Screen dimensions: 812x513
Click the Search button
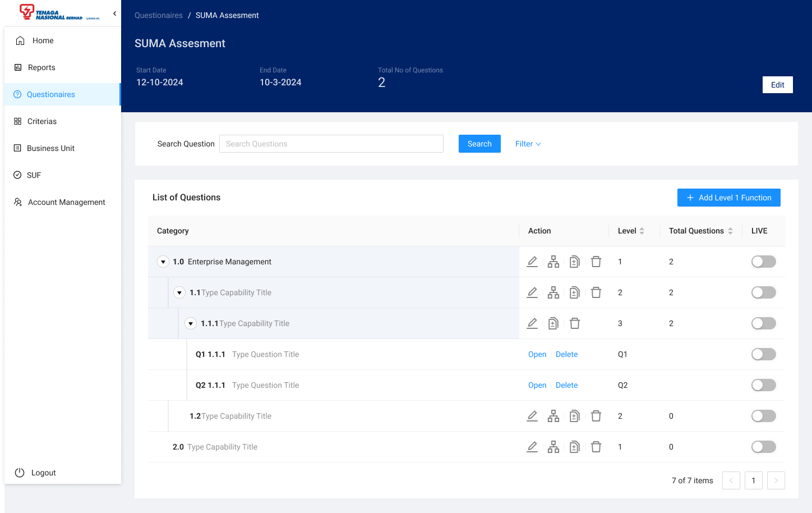pos(479,144)
